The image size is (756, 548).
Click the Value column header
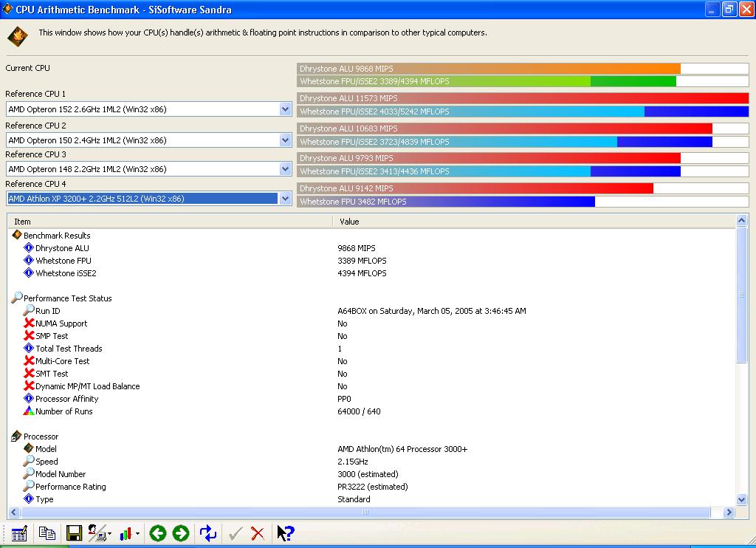coord(535,222)
